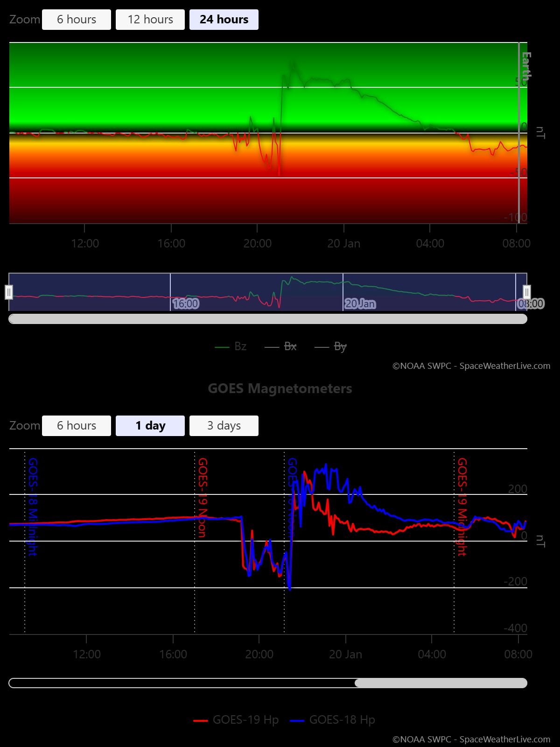
Task: Set top chart zoom to 6 hours
Action: (77, 20)
